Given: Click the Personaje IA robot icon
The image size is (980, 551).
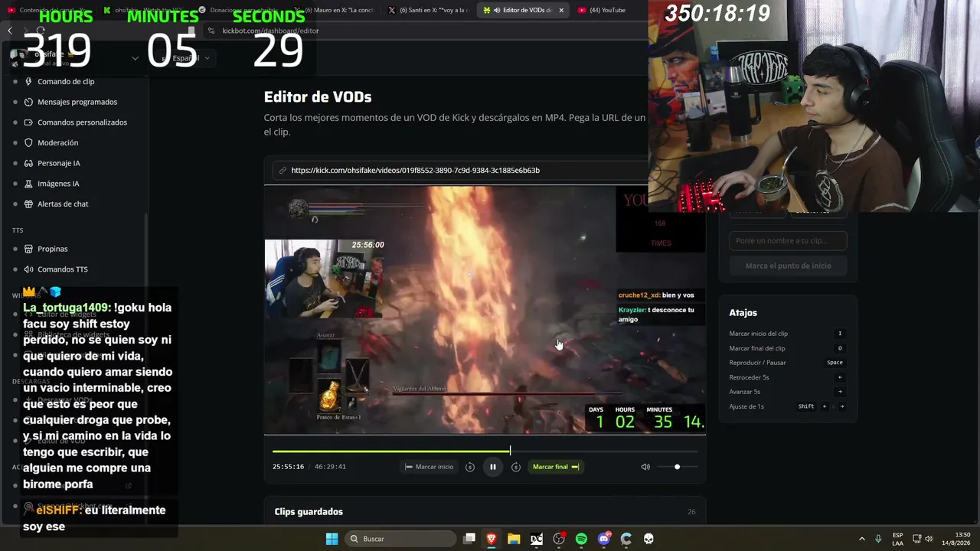Looking at the screenshot, I should pos(28,163).
